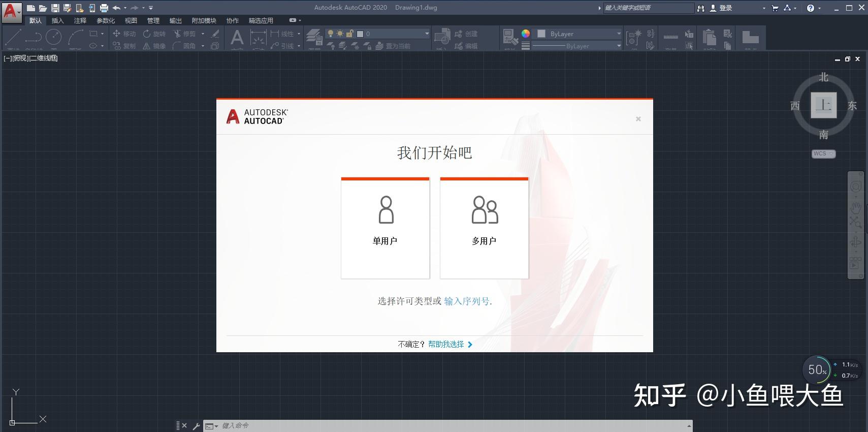Open the Autodesk App Store cart icon
Image resolution: width=868 pixels, height=432 pixels.
(775, 8)
